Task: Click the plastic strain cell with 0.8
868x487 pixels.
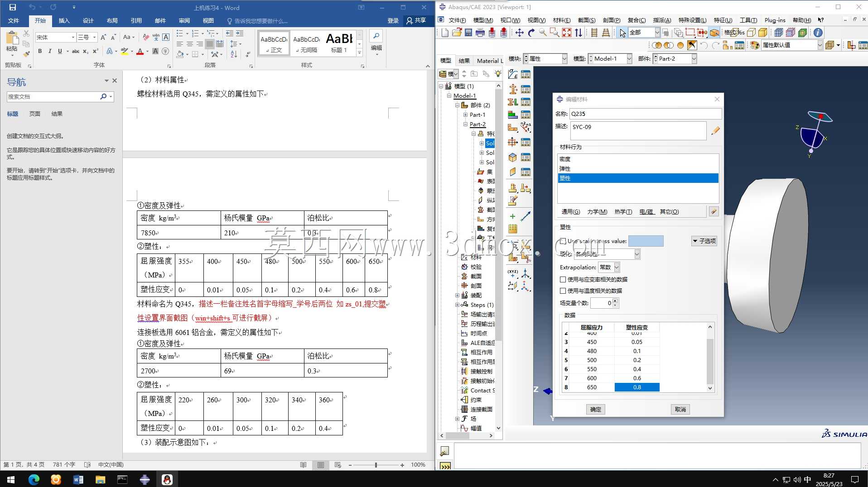Action: click(637, 387)
